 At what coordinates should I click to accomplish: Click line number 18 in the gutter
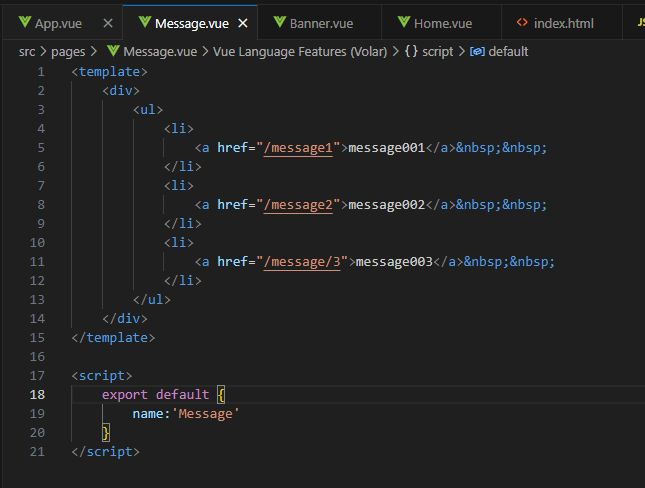pos(37,394)
